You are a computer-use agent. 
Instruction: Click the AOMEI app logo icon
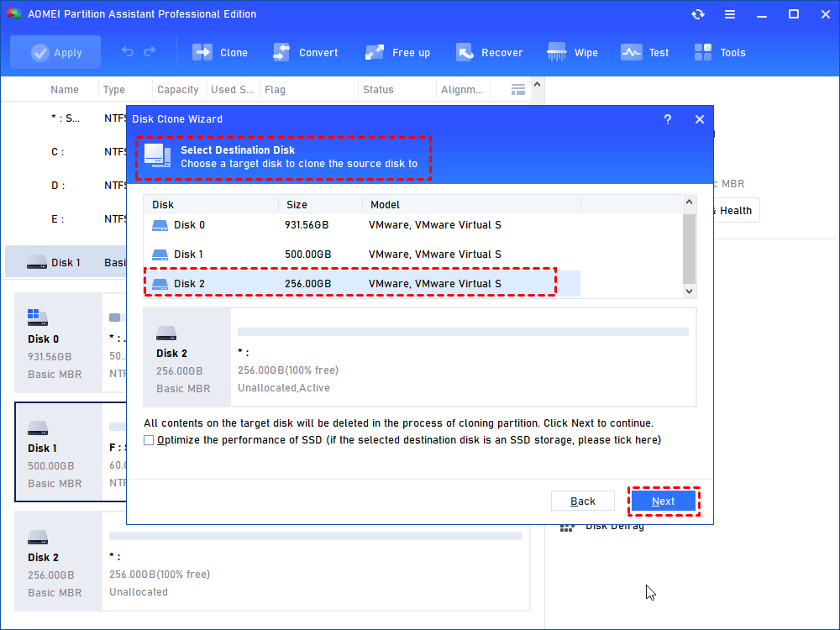[x=14, y=14]
